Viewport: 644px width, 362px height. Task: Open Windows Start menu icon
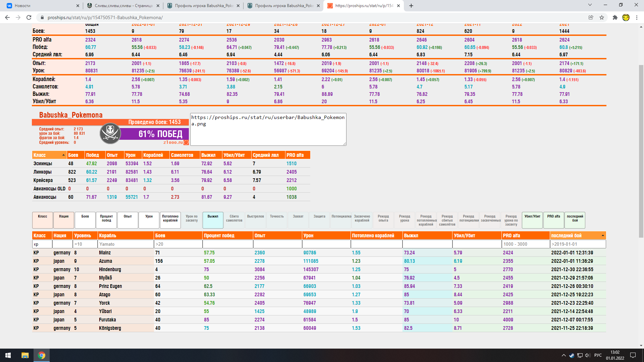click(x=8, y=355)
